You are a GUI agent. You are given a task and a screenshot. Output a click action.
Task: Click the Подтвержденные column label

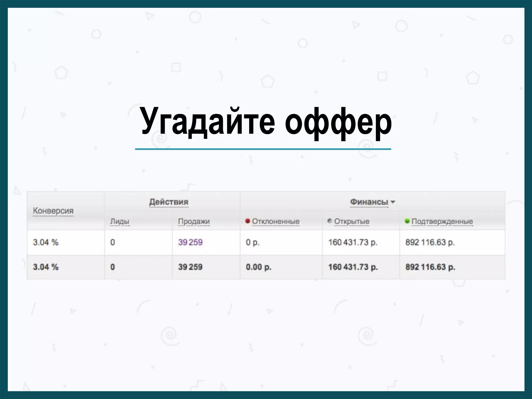[442, 222]
